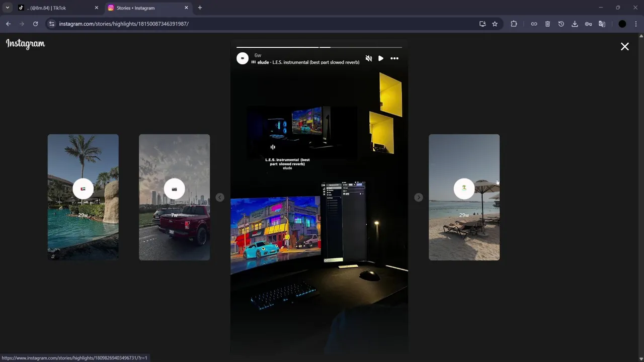Open the pool and palm tree highlight
The height and width of the screenshot is (362, 644).
83,197
